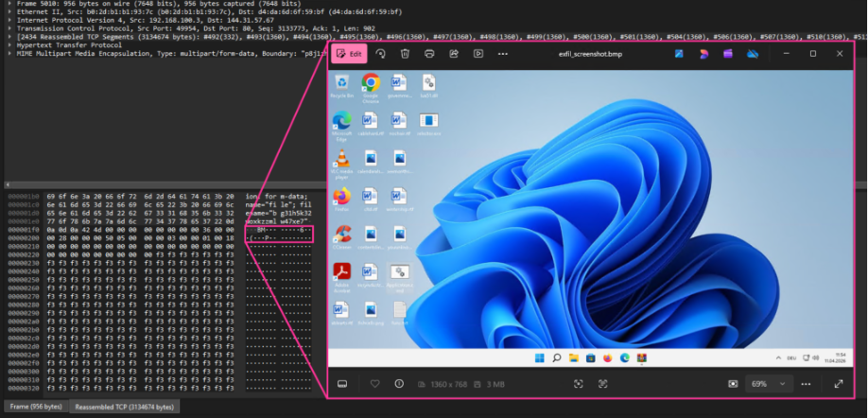Click the Edit button in Photos
The image size is (868, 418).
pyautogui.click(x=350, y=54)
